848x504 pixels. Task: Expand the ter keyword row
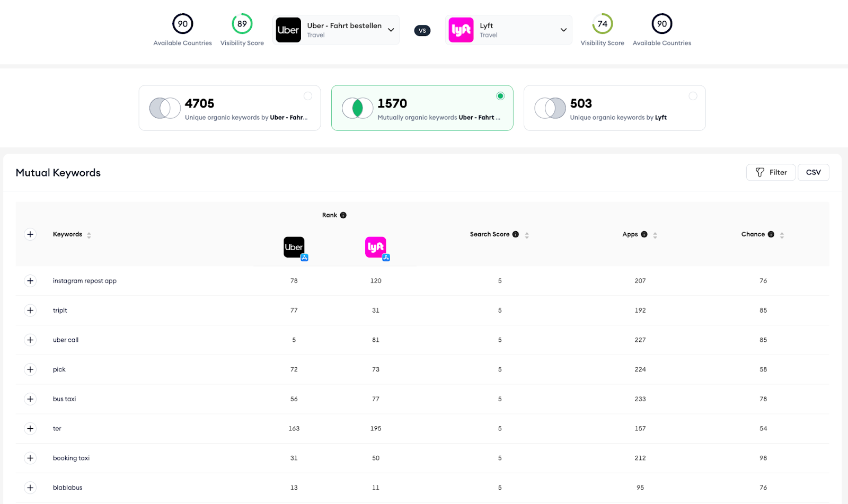point(30,428)
